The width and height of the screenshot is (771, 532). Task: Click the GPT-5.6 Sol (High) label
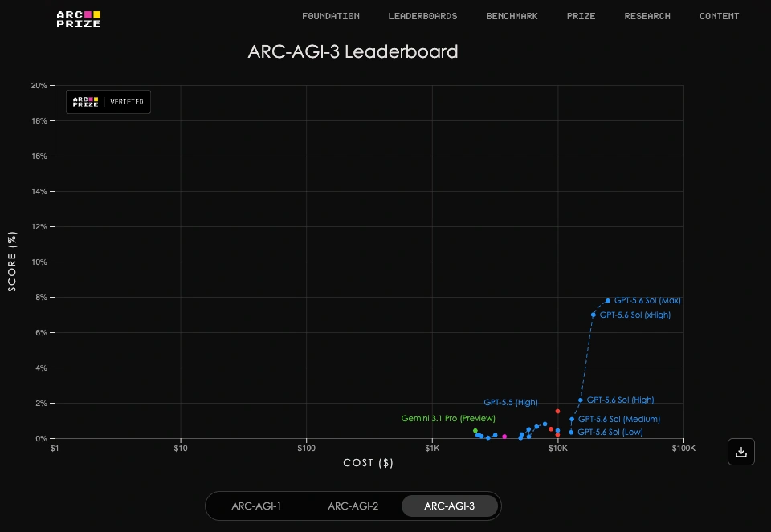coord(621,400)
